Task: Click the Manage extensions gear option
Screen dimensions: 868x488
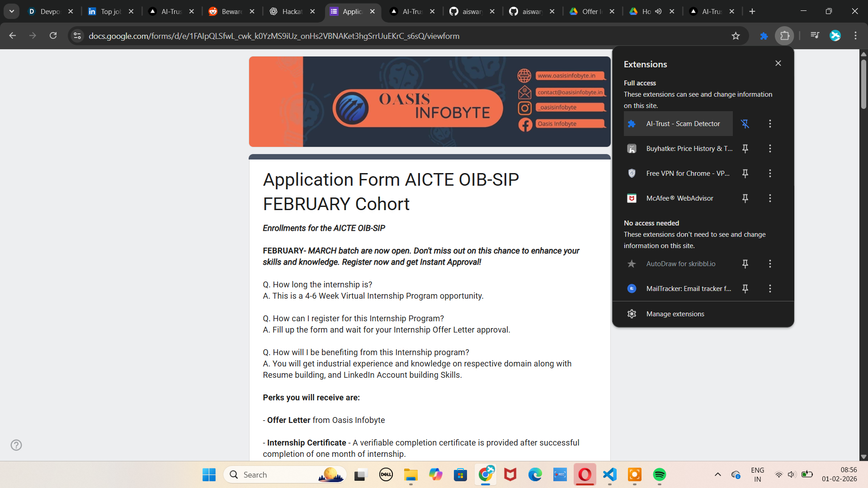Action: pos(675,314)
